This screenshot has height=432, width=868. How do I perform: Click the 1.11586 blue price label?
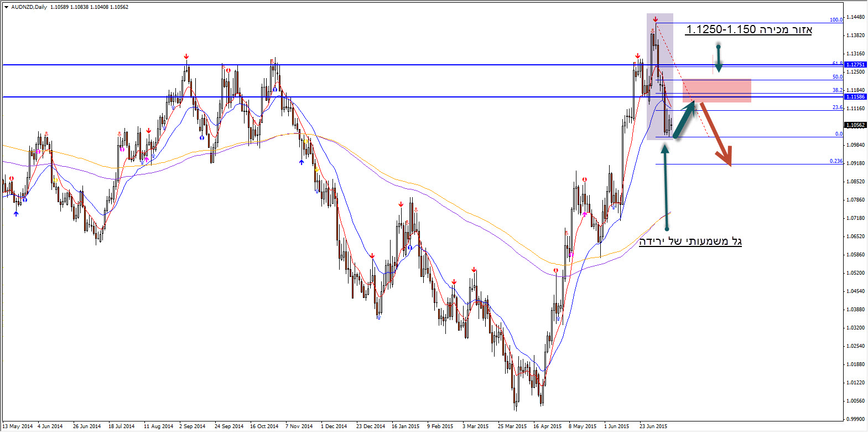855,97
